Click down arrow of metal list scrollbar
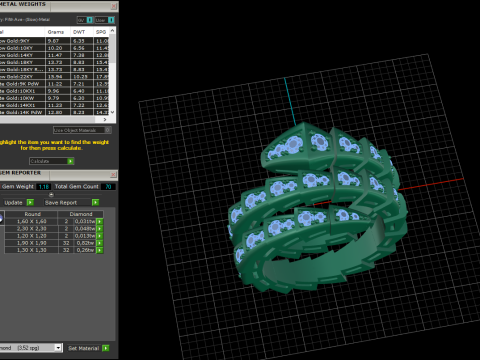480x360 pixels. pos(112,112)
